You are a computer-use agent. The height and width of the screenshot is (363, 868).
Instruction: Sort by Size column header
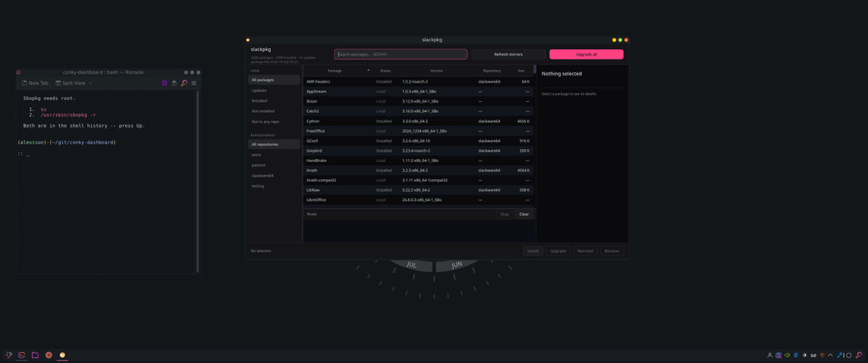coord(521,71)
